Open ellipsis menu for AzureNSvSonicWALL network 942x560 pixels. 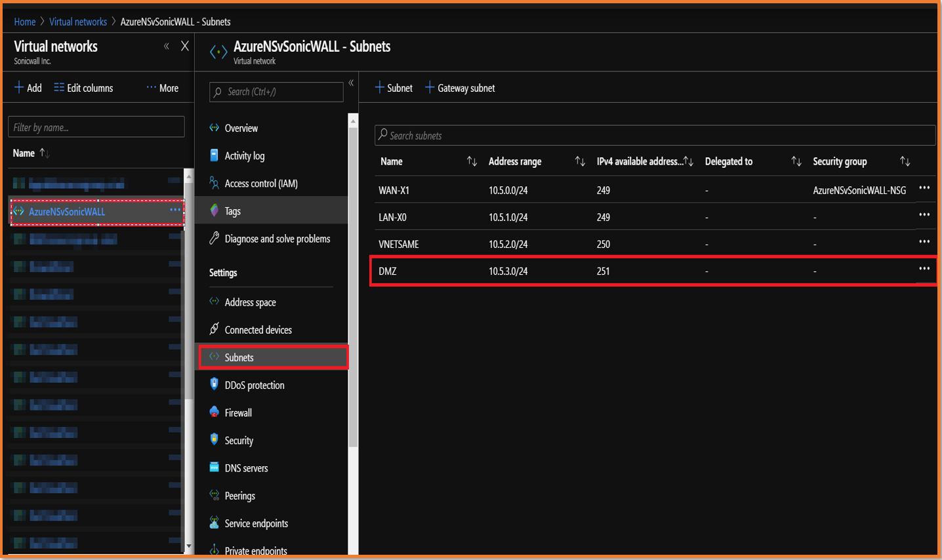pos(175,210)
